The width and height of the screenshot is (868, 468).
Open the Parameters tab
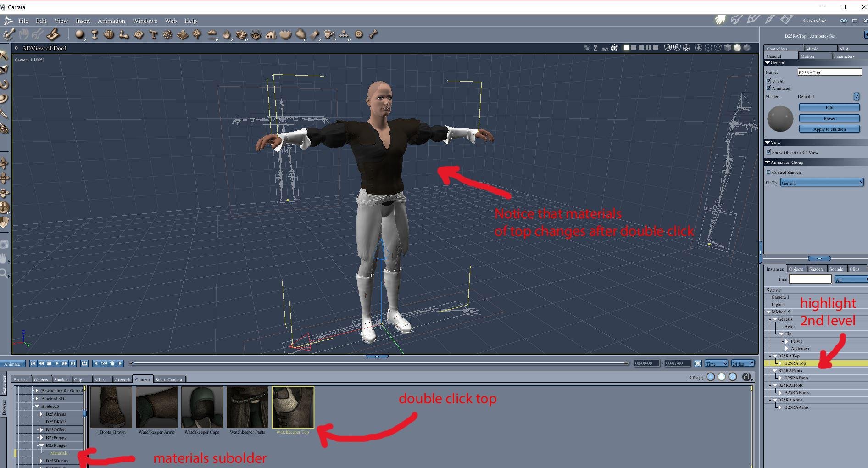click(849, 56)
